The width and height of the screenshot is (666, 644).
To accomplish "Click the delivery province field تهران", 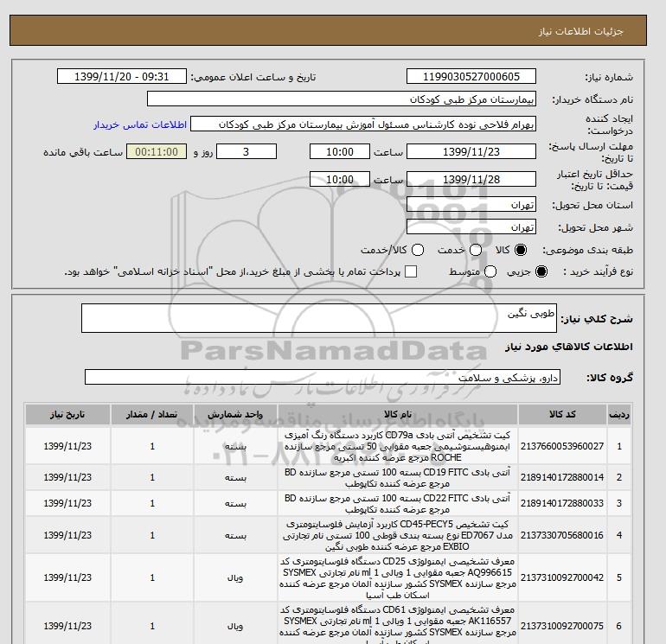I will click(471, 205).
